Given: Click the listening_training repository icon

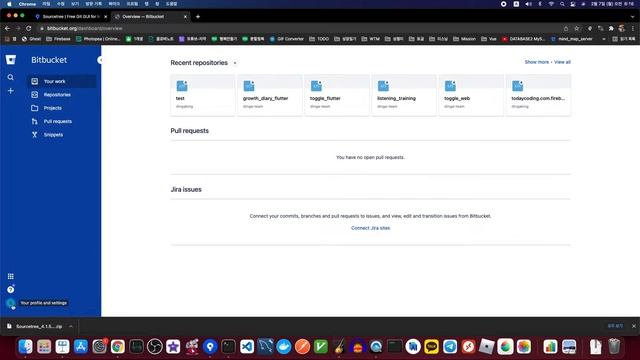Looking at the screenshot, I should (383, 86).
